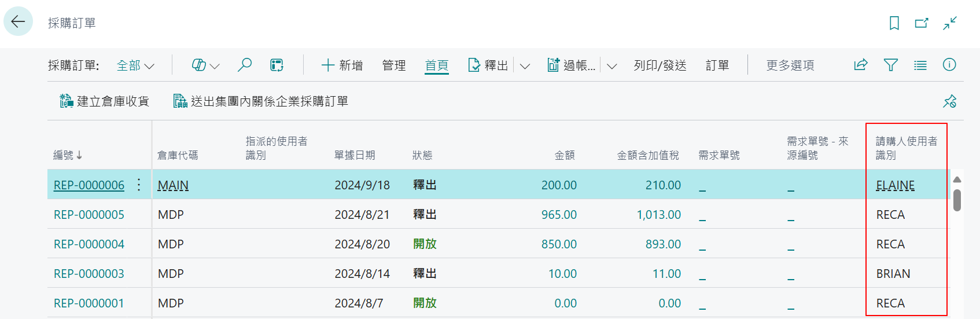Click date 2024/8/14 cell

coord(362,274)
